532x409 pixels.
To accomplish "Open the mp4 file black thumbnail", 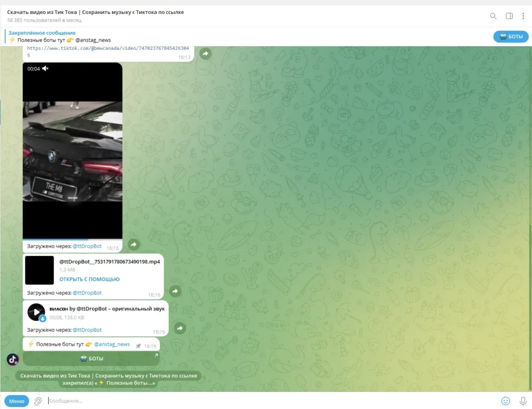I will (39, 270).
